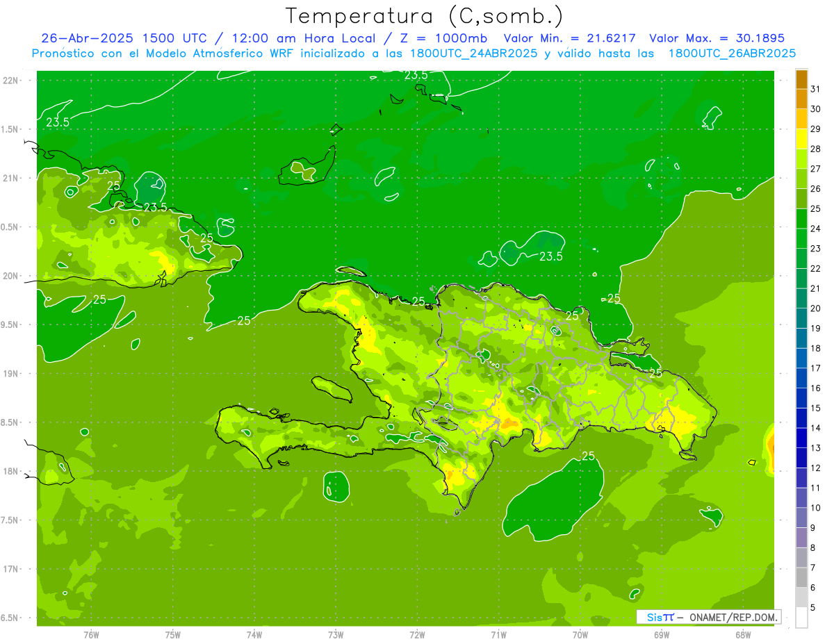The image size is (834, 644).
Task: Click the longitude axis label "72W"
Action: tap(417, 634)
